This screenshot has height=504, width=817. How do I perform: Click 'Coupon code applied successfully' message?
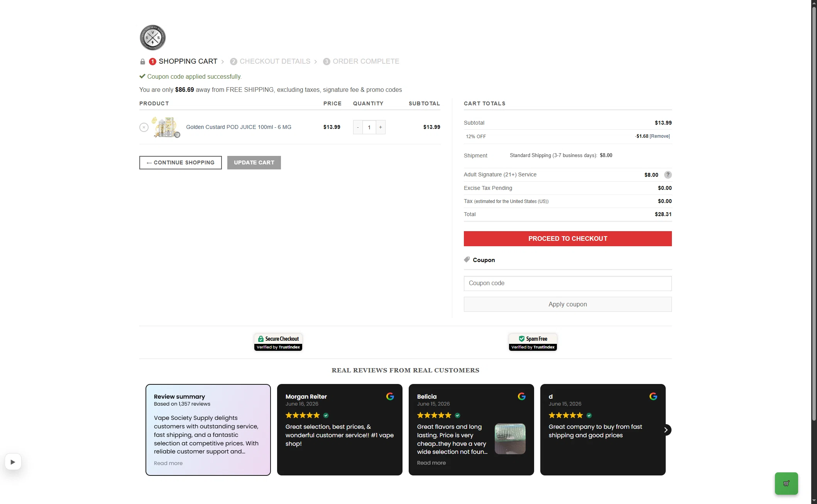194,76
